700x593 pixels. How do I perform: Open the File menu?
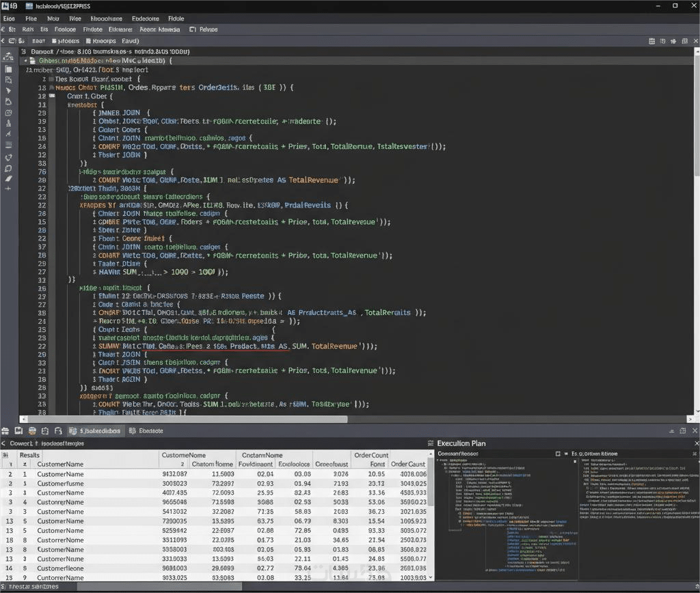[x=31, y=19]
